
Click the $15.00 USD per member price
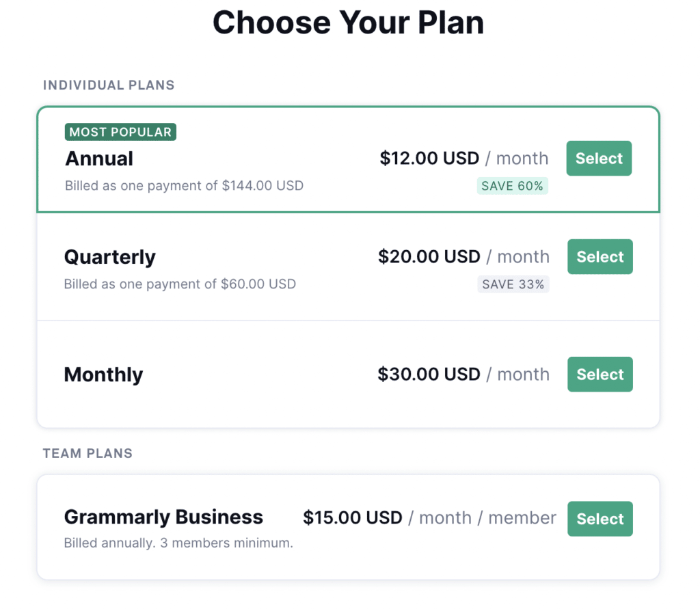coord(429,518)
